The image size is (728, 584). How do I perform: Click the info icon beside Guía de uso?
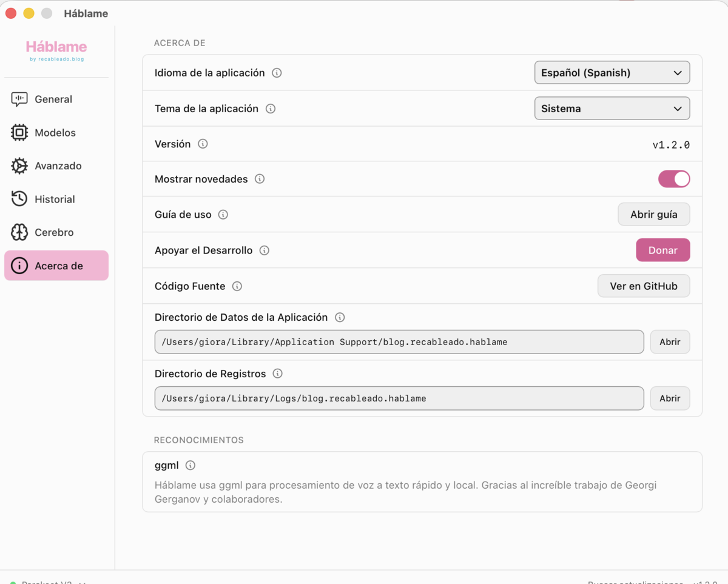coord(223,215)
